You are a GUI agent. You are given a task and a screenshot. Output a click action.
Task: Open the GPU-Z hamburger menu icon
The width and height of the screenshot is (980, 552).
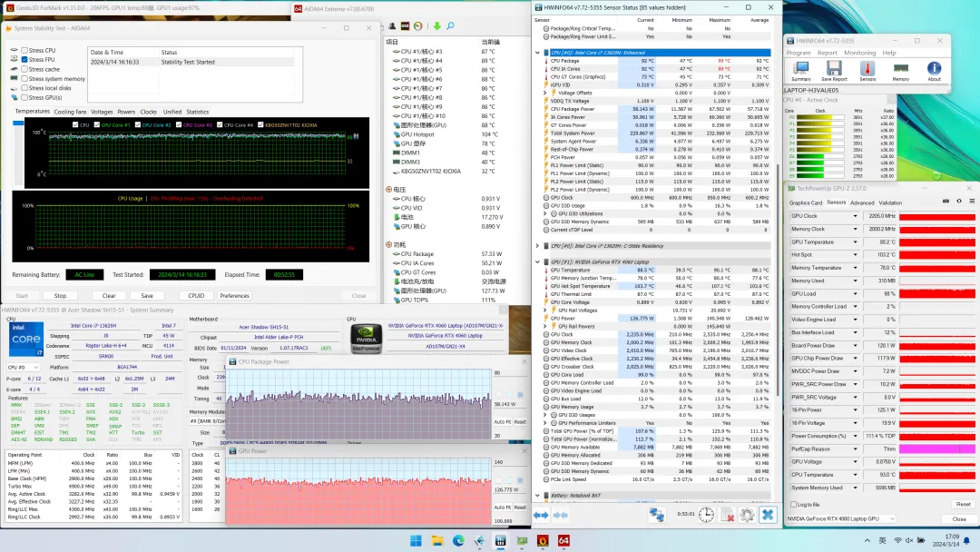tap(972, 202)
